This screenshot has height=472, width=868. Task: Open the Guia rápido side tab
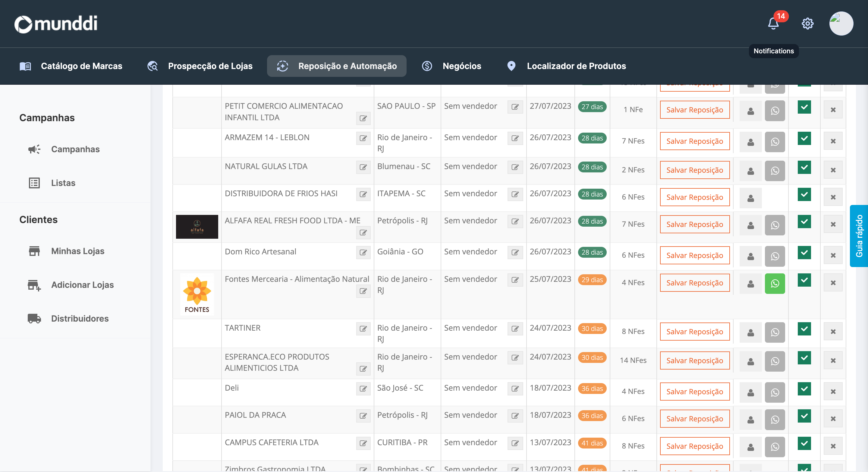pyautogui.click(x=859, y=236)
